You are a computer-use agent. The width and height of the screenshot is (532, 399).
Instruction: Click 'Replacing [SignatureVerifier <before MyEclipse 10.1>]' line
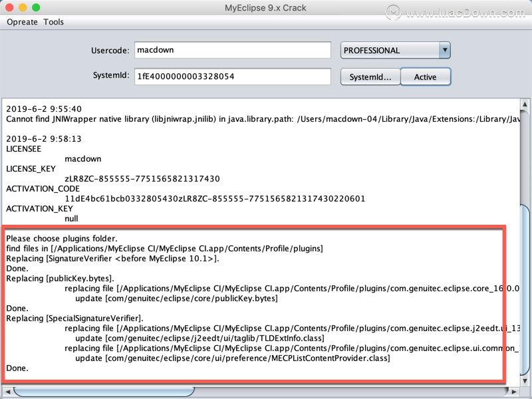pyautogui.click(x=112, y=259)
